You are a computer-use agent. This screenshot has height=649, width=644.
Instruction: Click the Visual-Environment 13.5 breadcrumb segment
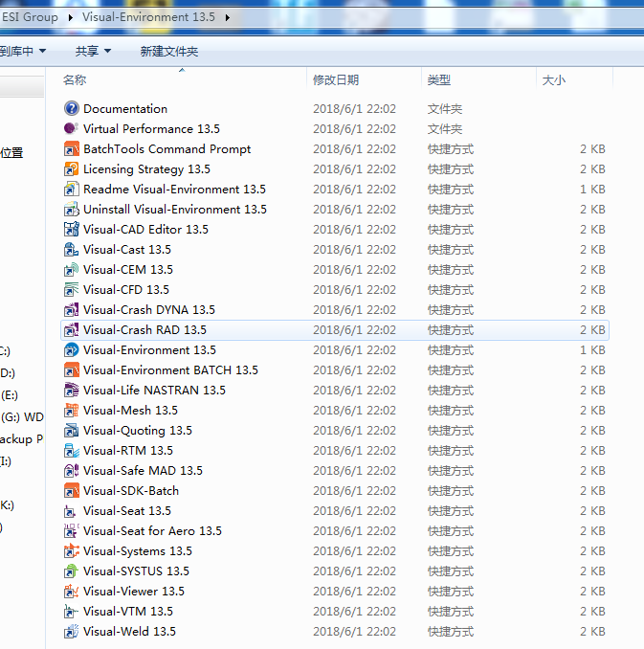(148, 17)
